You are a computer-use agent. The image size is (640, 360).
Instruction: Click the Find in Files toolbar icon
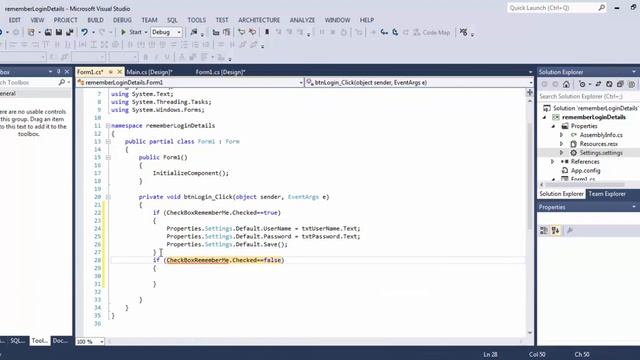click(x=193, y=32)
